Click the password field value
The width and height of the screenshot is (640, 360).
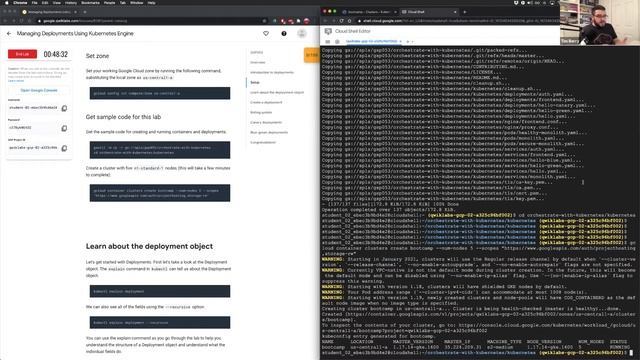click(x=33, y=128)
